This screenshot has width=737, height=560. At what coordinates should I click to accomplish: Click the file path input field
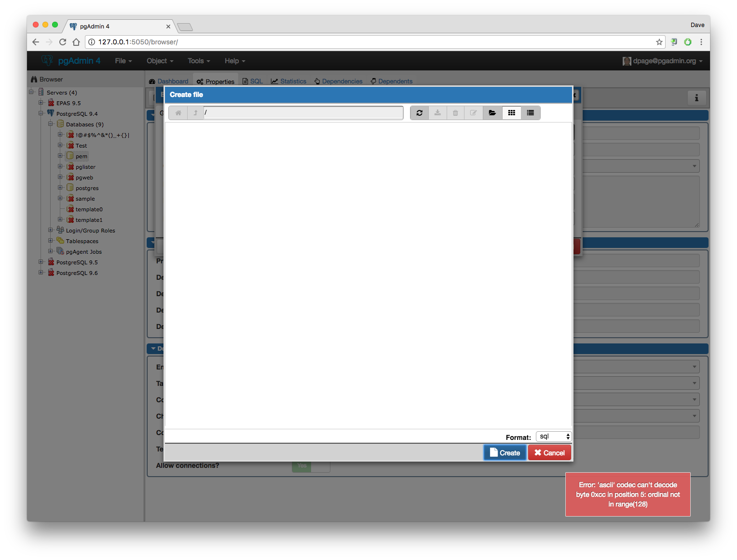click(x=303, y=113)
